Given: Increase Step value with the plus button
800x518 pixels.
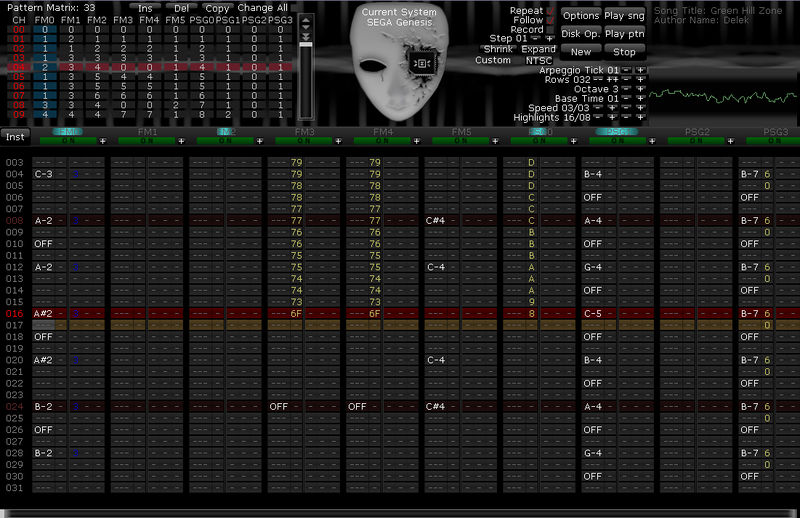Looking at the screenshot, I should [x=550, y=39].
